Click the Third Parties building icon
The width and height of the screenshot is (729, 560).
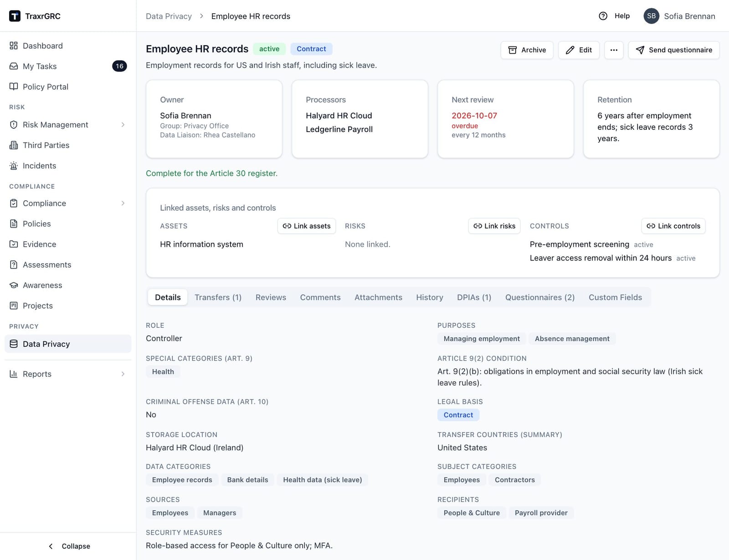point(14,145)
